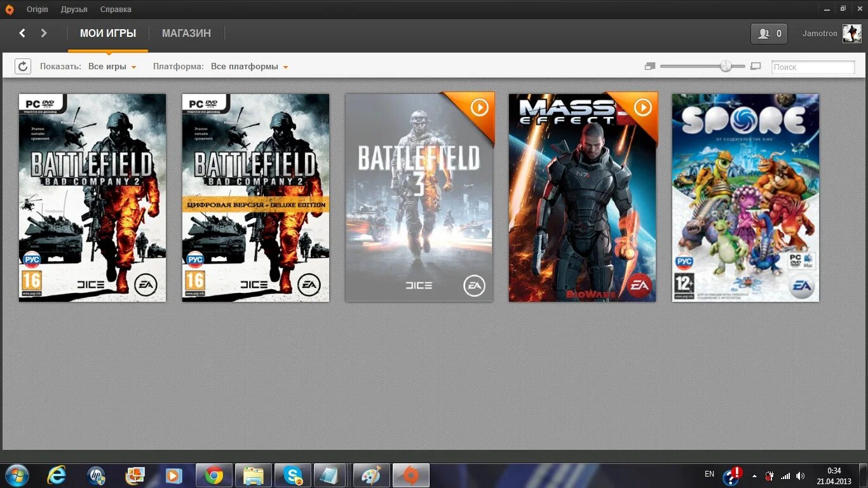Expand the Все платформы dropdown
Viewport: 868px width, 488px height.
250,67
